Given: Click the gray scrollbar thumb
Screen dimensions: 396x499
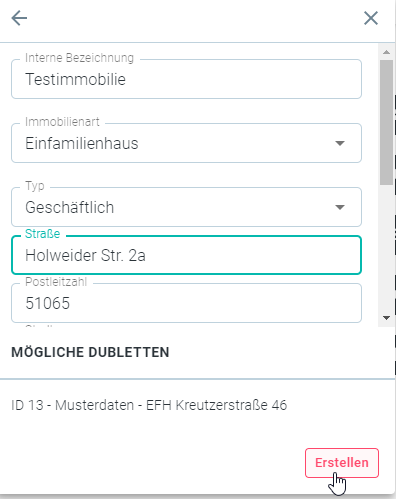Looking at the screenshot, I should pyautogui.click(x=386, y=122).
